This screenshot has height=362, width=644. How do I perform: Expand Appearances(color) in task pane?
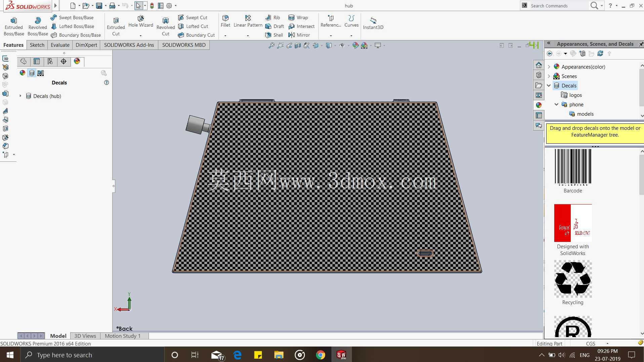tap(549, 67)
